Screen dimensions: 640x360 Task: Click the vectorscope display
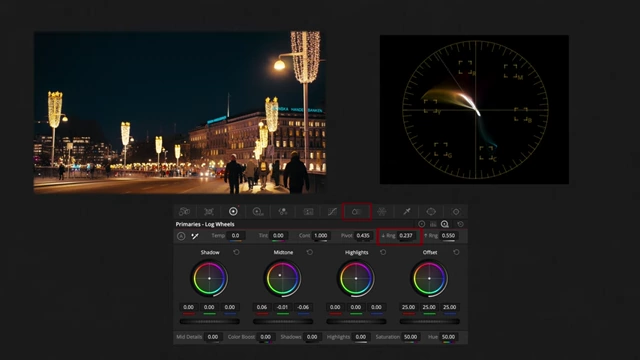474,109
